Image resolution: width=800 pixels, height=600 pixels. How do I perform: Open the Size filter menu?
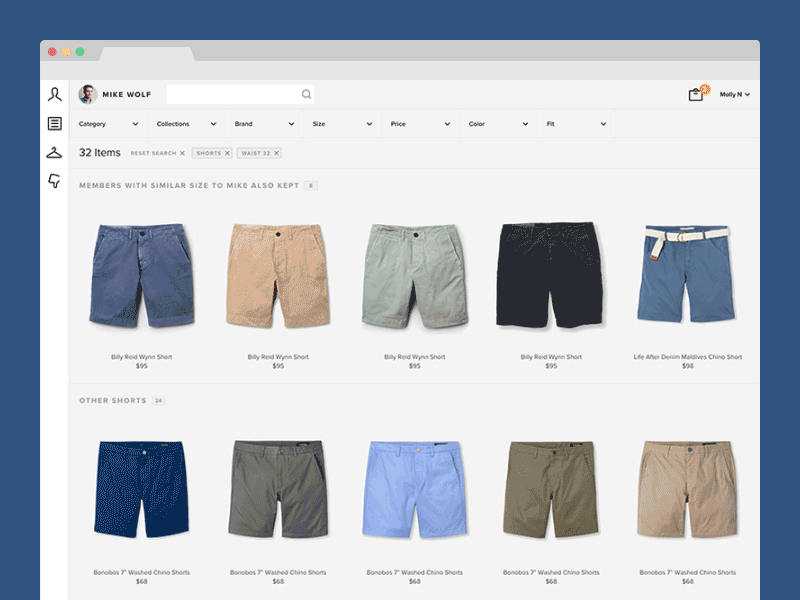point(342,124)
